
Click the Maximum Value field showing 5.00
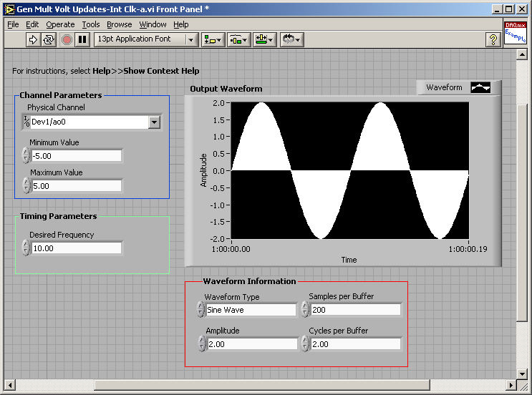click(77, 186)
